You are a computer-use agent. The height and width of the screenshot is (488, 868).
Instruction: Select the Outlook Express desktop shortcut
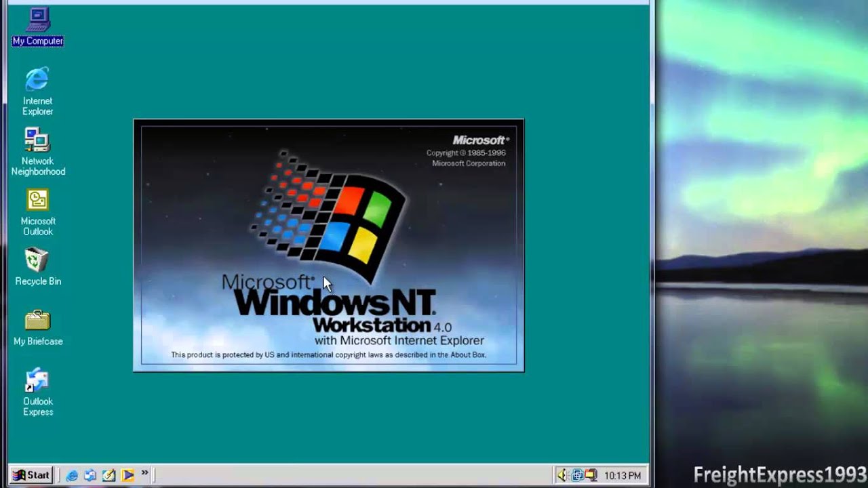pos(38,392)
